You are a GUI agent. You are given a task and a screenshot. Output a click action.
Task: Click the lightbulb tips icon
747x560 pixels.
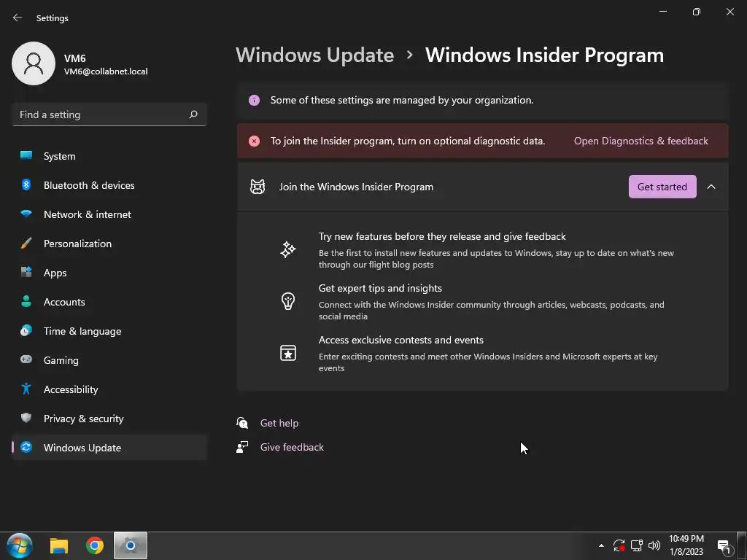287,301
